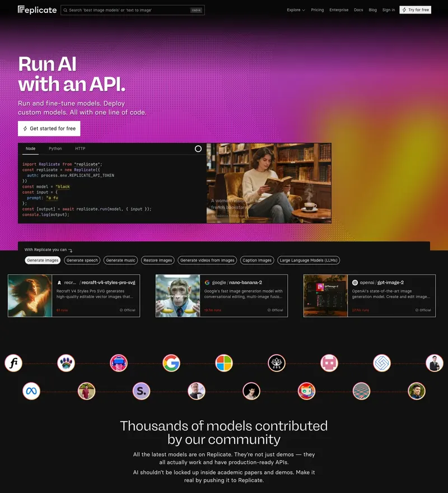The width and height of the screenshot is (448, 493).
Task: Switch to the HTTP code tab
Action: tap(80, 148)
